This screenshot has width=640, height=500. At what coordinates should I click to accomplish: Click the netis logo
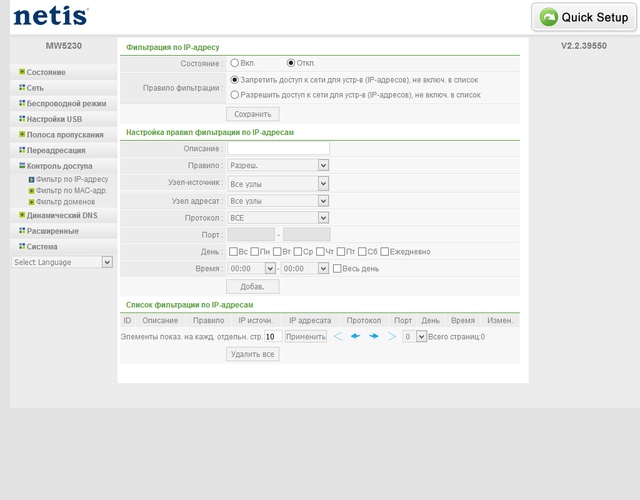pos(51,16)
